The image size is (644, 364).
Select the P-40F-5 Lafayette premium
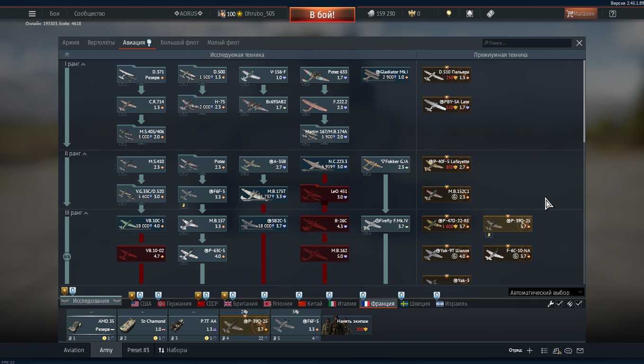coord(447,164)
